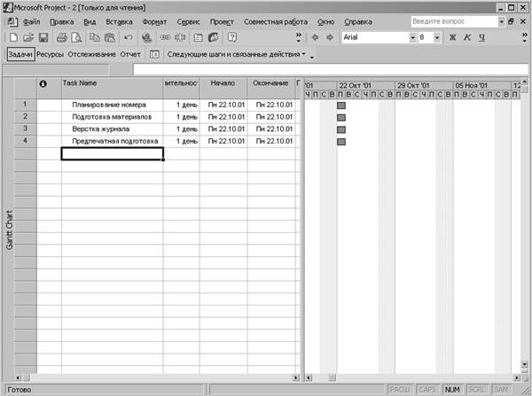Viewport: 532px width, 396px height.
Task: Click the Copy icon
Action: (x=94, y=37)
